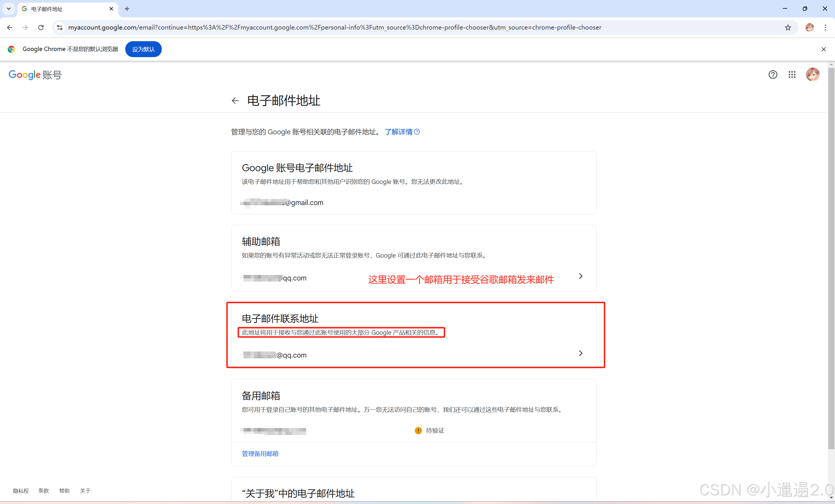The image size is (835, 504).
Task: Open the Google Account help icon
Action: pos(773,75)
